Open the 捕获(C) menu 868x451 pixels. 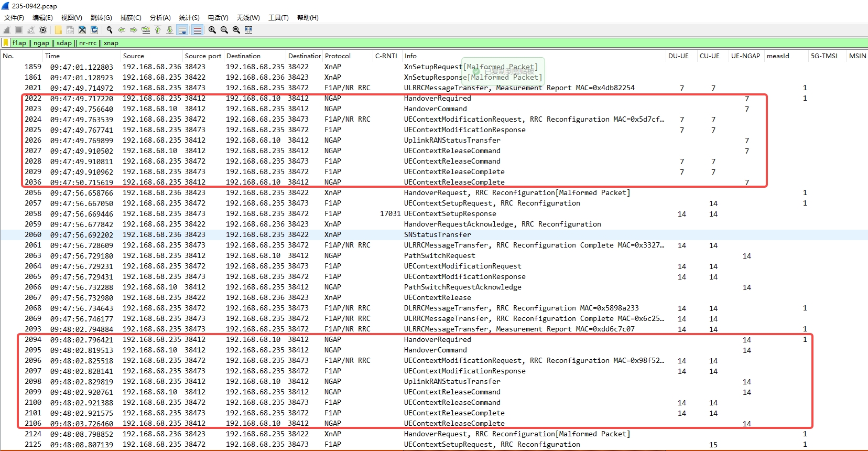(131, 18)
